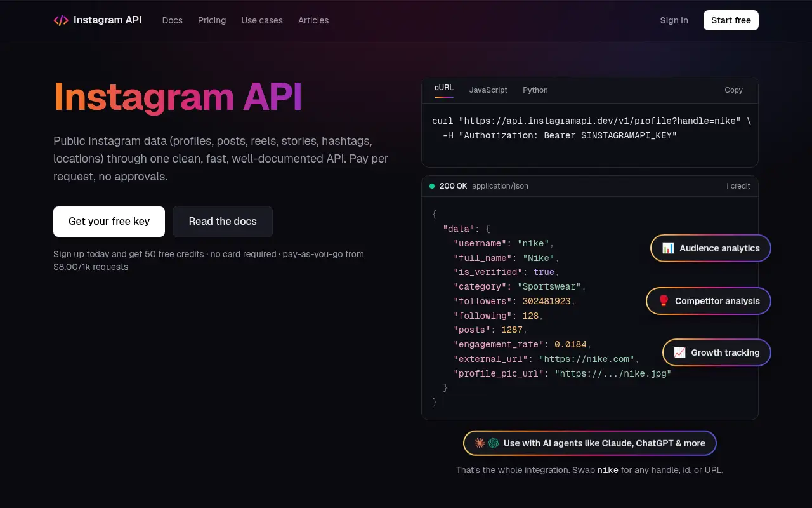Click the Public Instagram data description paragraph
Screen dimensions: 812x508
(x=221, y=159)
